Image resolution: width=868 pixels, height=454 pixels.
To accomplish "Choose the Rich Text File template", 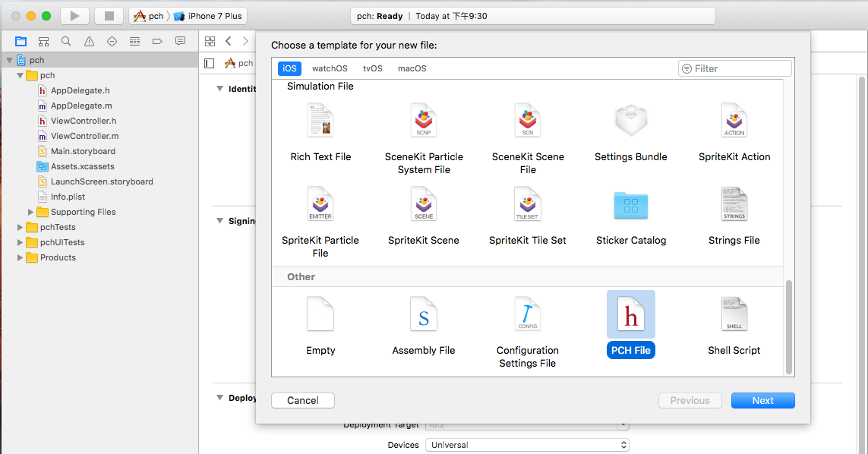I will click(x=320, y=121).
